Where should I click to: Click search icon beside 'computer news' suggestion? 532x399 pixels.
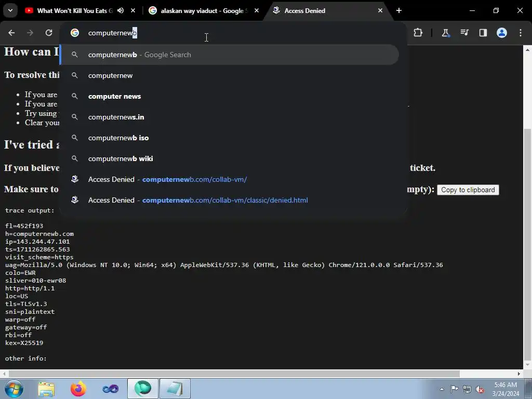pos(75,96)
